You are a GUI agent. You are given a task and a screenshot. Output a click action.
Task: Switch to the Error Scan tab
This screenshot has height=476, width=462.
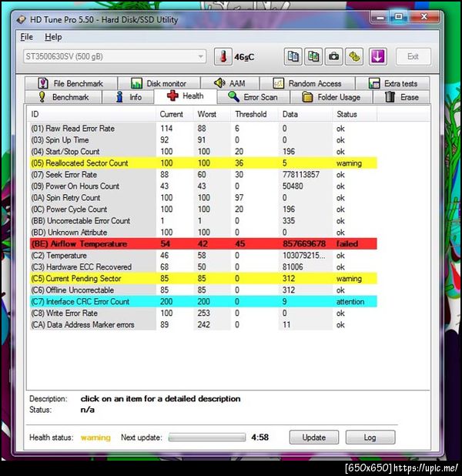tap(253, 97)
